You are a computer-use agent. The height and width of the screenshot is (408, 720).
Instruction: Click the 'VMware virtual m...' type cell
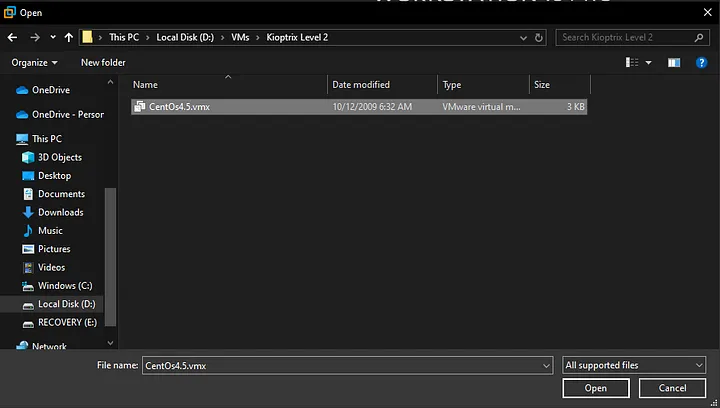pos(481,106)
